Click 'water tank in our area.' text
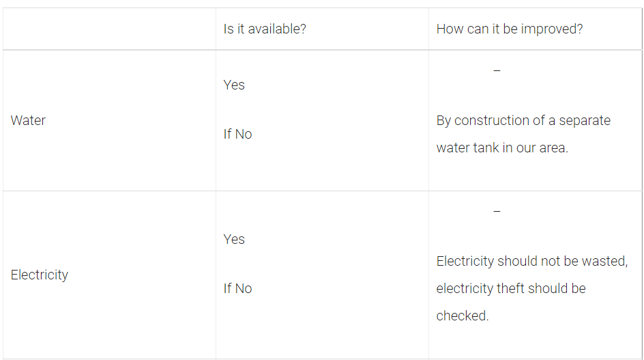The width and height of the screenshot is (644, 360). [x=502, y=148]
